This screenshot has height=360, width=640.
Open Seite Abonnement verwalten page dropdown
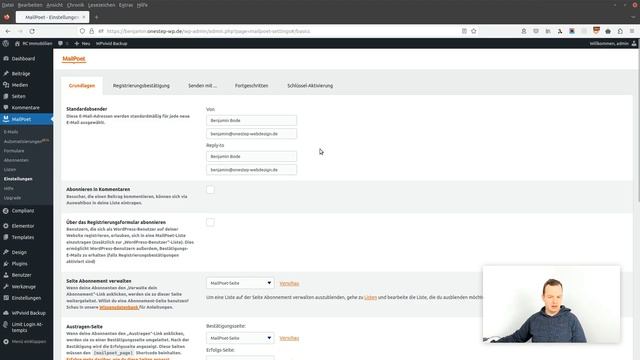(x=240, y=283)
